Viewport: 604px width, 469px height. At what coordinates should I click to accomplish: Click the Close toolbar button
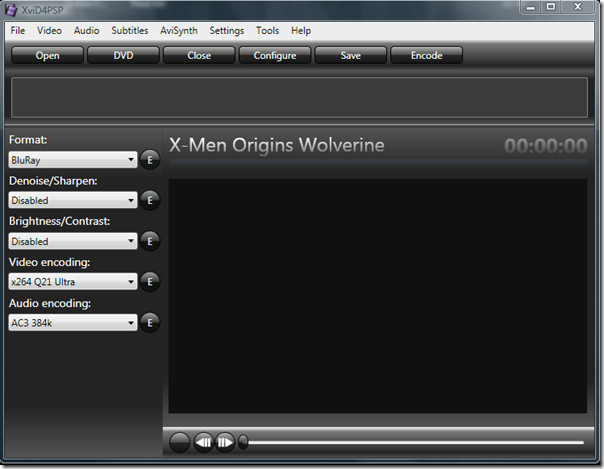(199, 55)
